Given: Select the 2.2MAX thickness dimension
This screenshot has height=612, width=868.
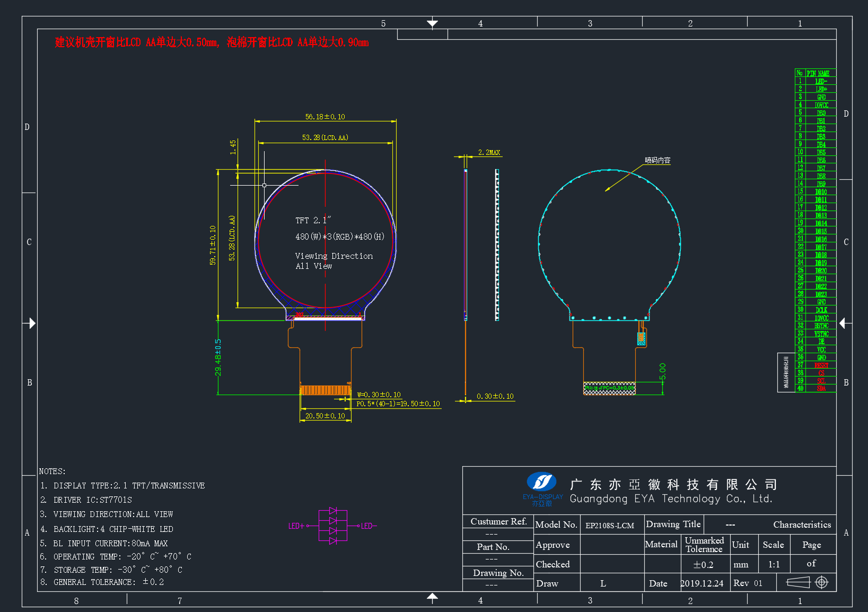Looking at the screenshot, I should click(x=489, y=152).
